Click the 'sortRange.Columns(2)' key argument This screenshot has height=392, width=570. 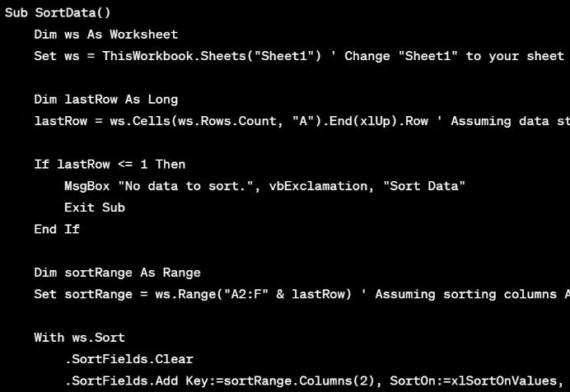pos(299,380)
